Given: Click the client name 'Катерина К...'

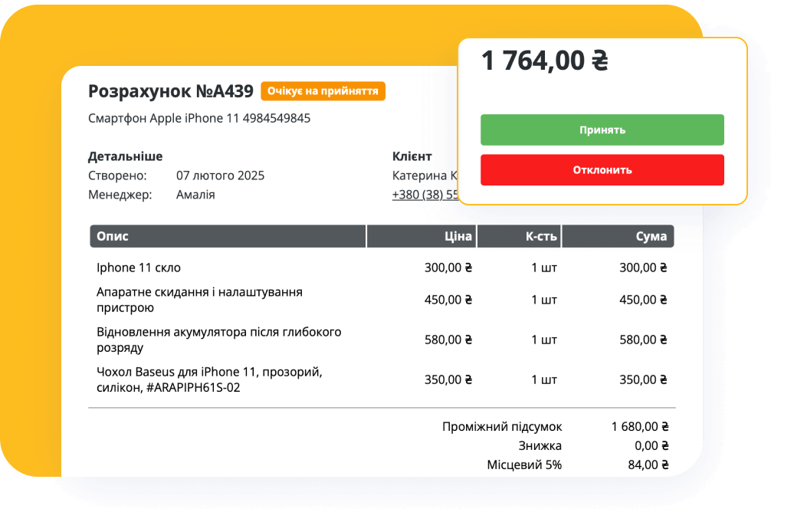Looking at the screenshot, I should coord(425,175).
